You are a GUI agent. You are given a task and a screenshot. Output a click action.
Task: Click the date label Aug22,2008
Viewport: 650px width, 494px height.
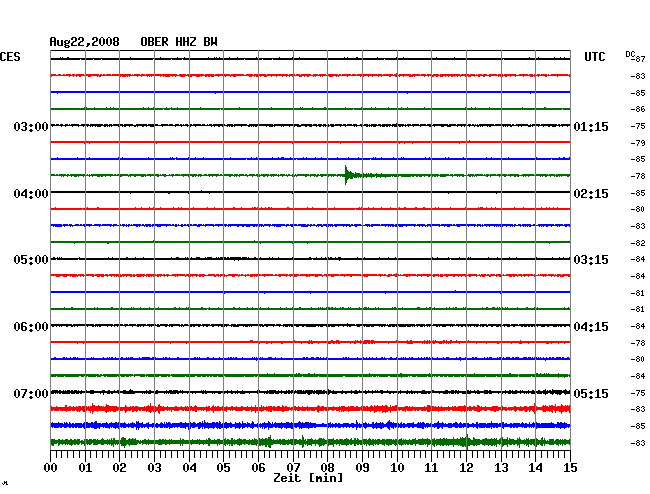pyautogui.click(x=84, y=42)
